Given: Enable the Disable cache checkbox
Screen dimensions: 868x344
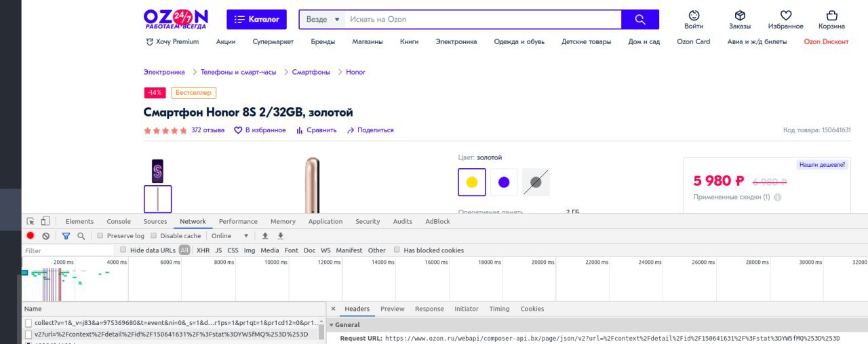Looking at the screenshot, I should [x=153, y=235].
